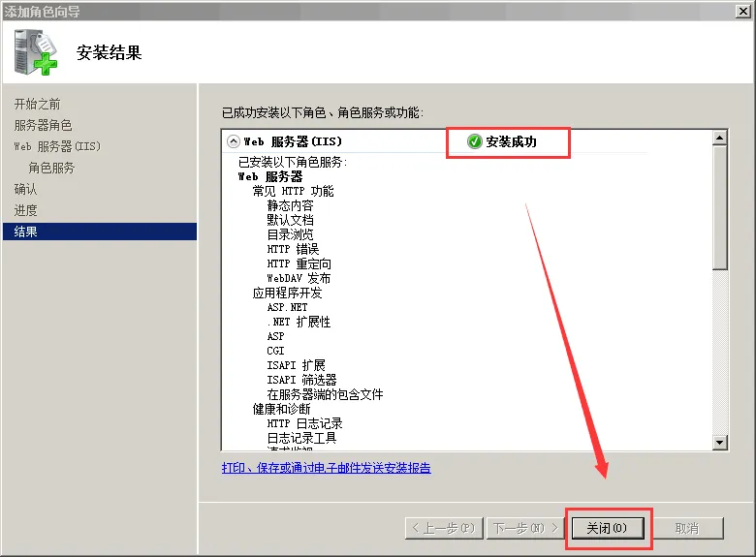
Task: Click 目录浏览 in the list
Action: 290,234
